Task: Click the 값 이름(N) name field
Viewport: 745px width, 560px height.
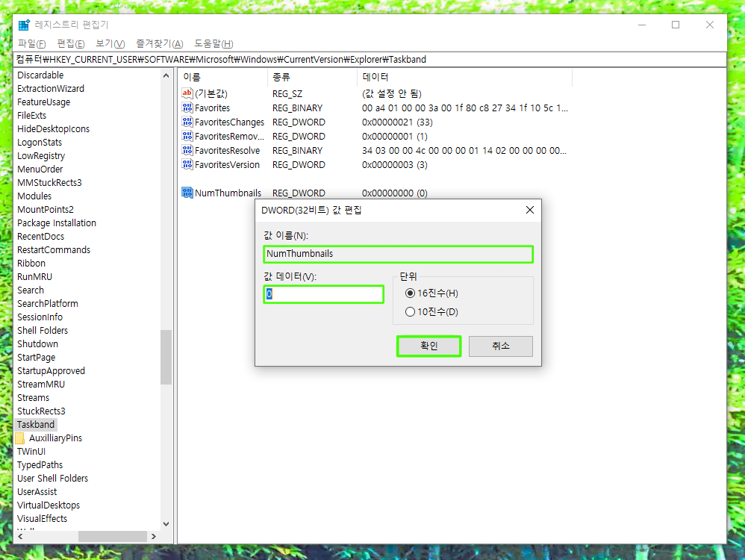Action: [398, 254]
